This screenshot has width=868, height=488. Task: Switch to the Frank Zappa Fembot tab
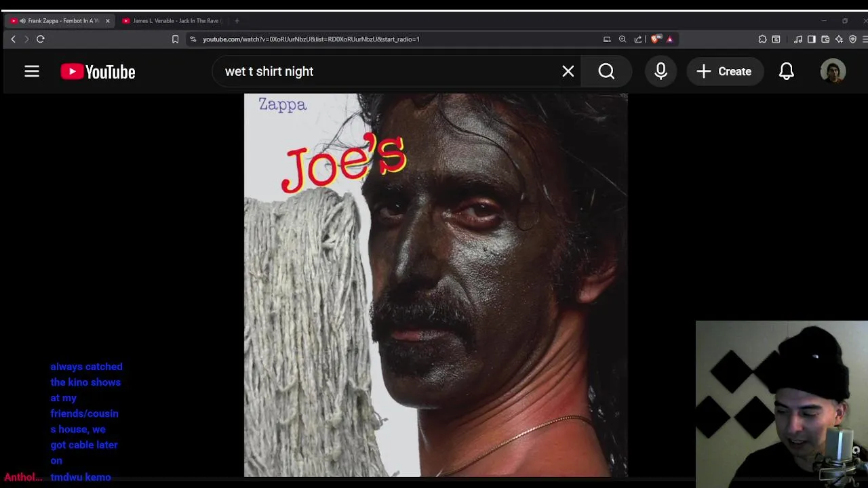[x=60, y=21]
